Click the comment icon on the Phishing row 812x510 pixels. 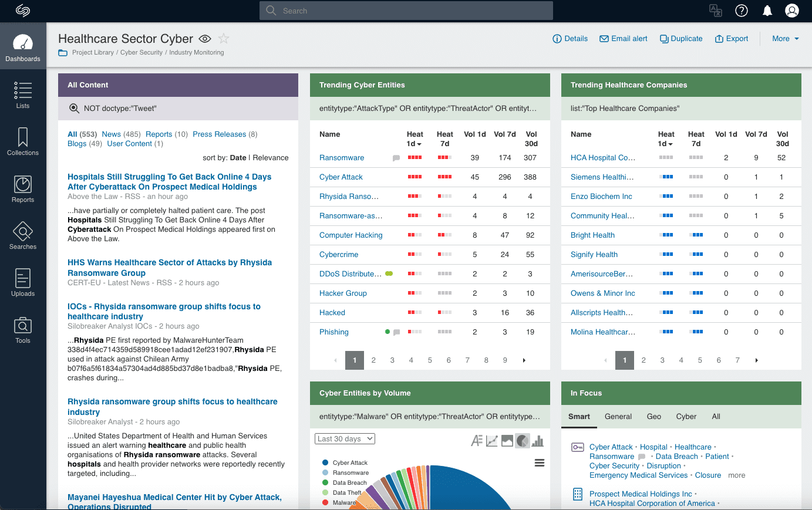pyautogui.click(x=396, y=332)
